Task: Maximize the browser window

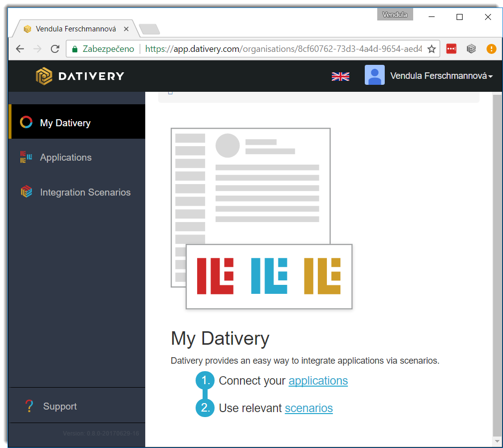Action: pos(460,16)
